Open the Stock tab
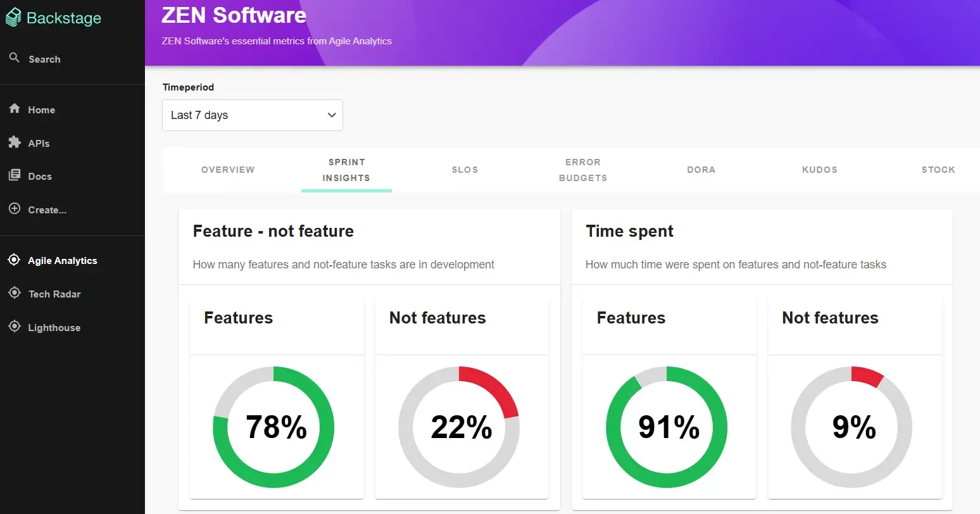The image size is (980, 514). 938,170
